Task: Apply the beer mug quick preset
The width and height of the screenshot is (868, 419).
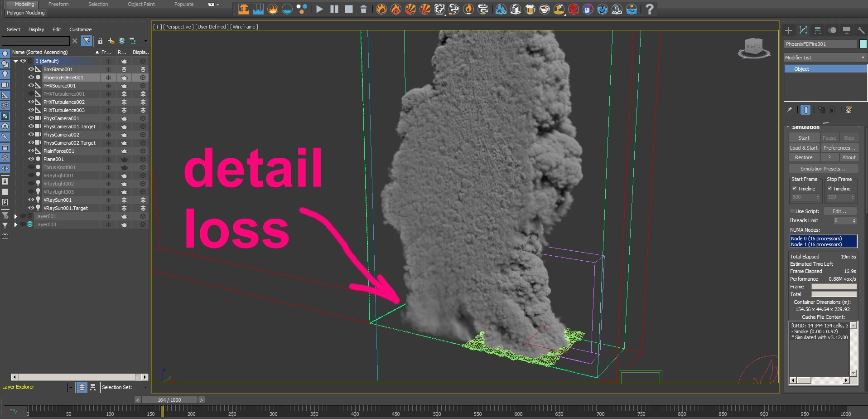Action: [x=530, y=9]
